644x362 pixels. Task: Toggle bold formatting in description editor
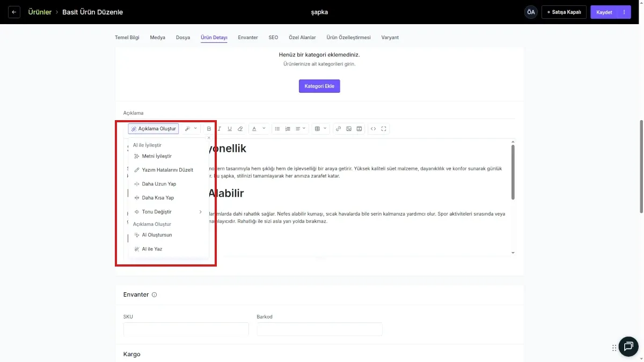[x=209, y=129]
